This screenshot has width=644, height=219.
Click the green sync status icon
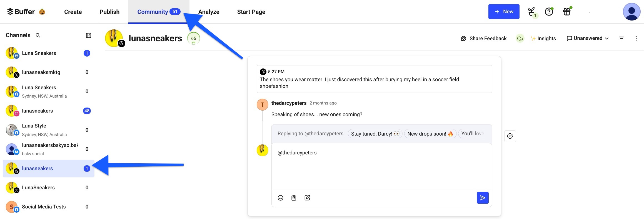click(520, 39)
